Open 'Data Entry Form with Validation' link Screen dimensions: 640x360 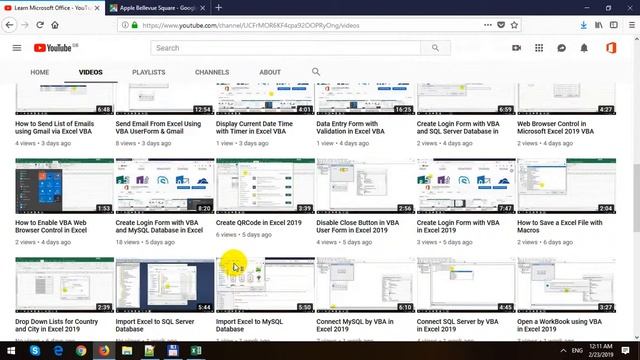pos(351,127)
